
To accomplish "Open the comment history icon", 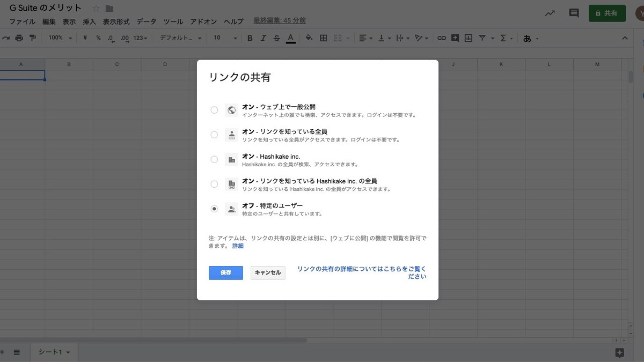I will 574,13.
